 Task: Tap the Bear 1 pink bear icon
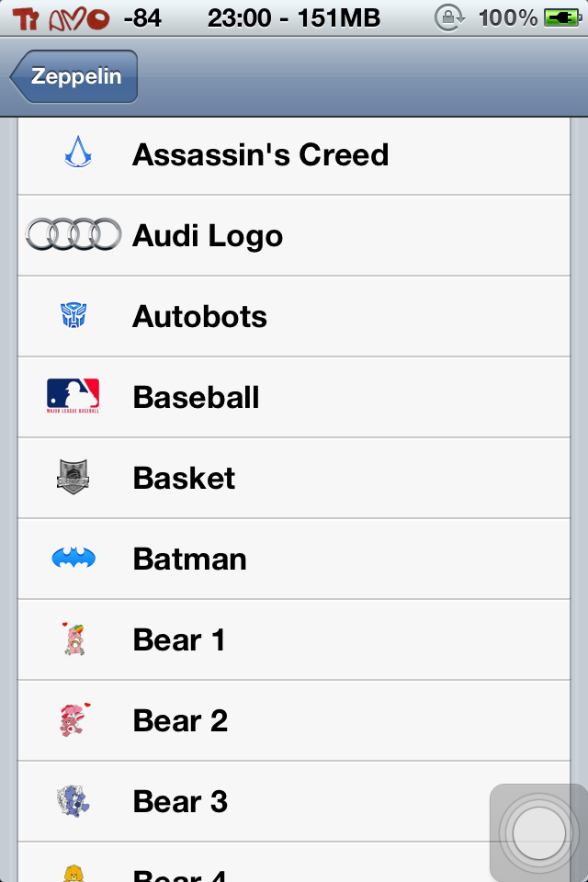pos(73,639)
